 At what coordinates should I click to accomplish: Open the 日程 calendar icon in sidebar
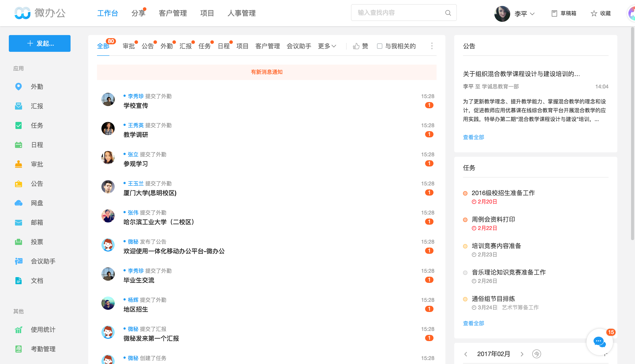click(x=18, y=145)
